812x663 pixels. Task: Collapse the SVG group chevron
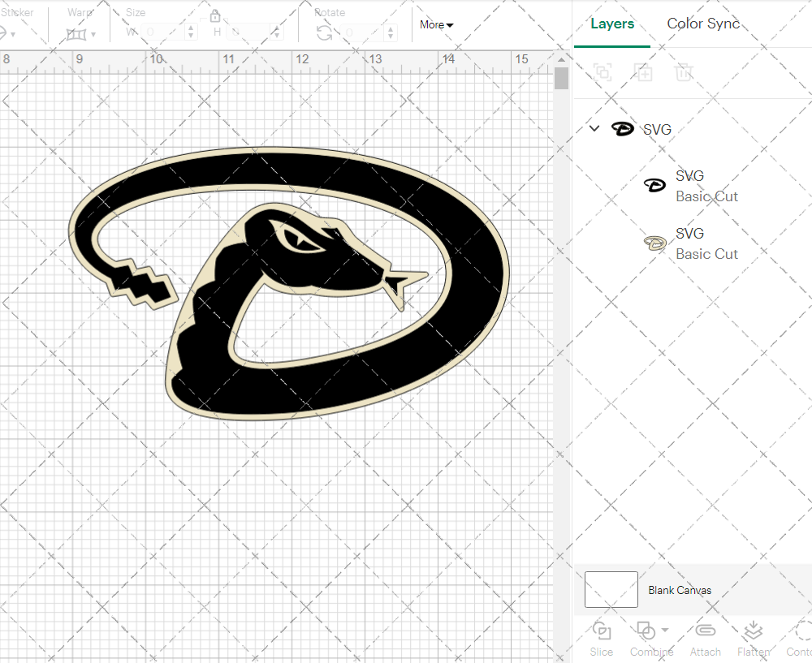point(594,128)
